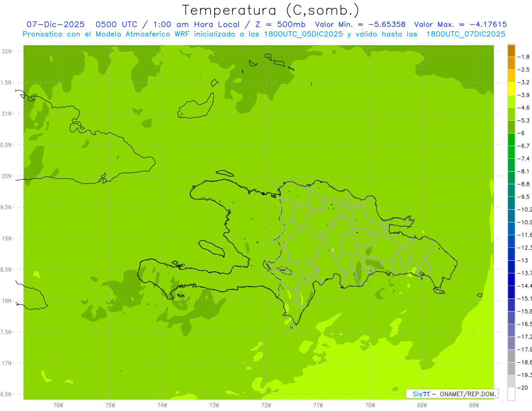
Task: Click the '76W' longitude axis label
Action: [x=58, y=405]
